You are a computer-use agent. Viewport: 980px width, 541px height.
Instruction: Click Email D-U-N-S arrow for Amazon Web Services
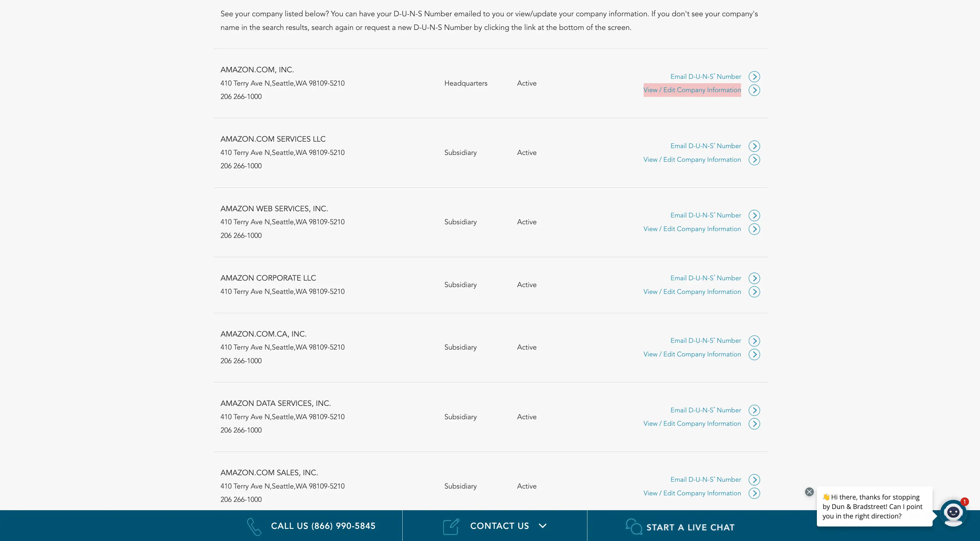[x=754, y=215]
